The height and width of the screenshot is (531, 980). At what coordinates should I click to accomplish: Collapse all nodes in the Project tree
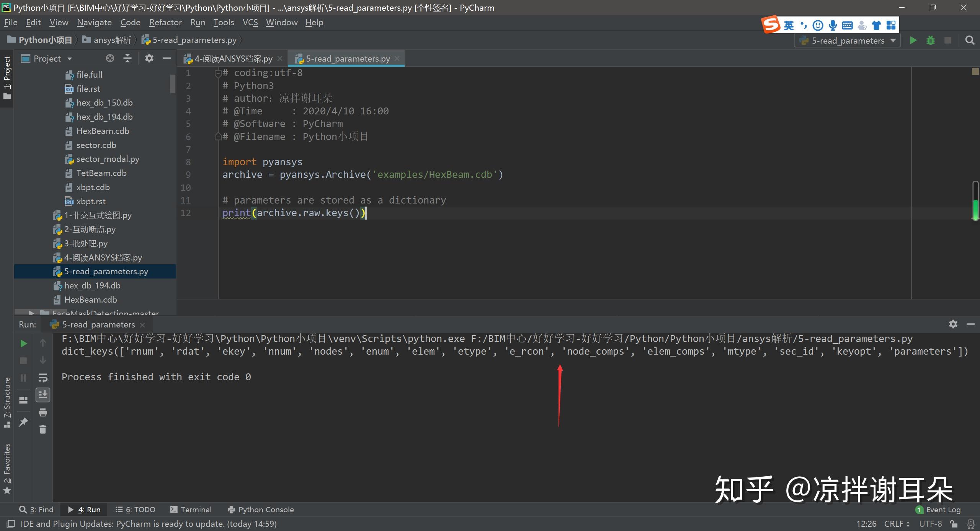(x=127, y=58)
